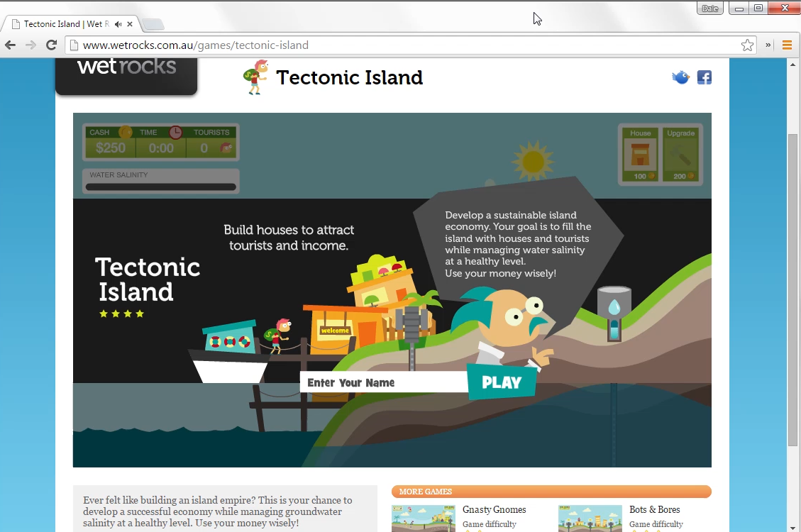The width and height of the screenshot is (801, 532).
Task: Select the House build item
Action: [640, 154]
